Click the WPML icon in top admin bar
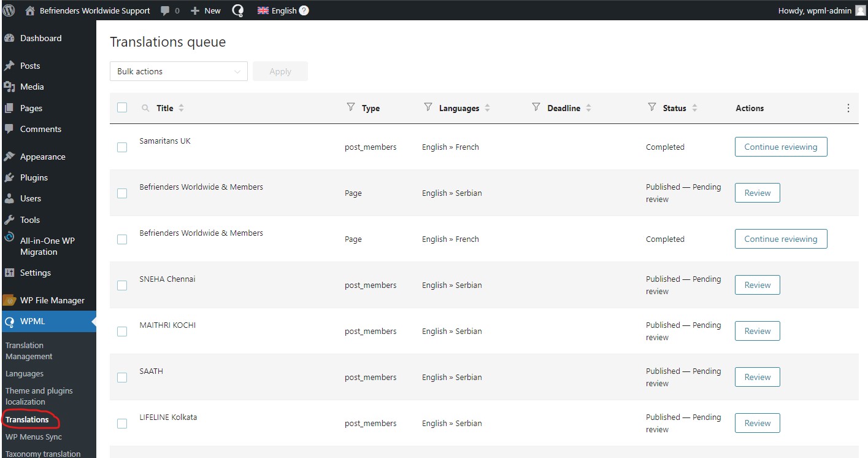 point(238,10)
